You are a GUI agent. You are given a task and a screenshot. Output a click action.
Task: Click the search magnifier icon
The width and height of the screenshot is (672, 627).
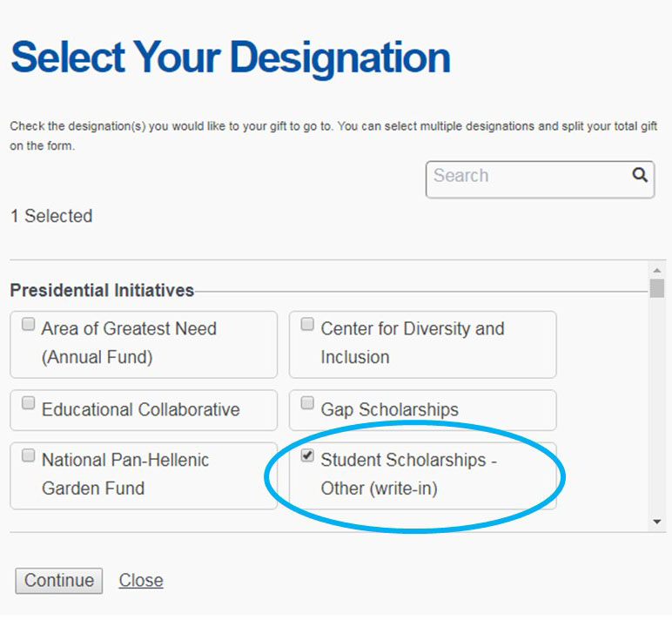640,175
